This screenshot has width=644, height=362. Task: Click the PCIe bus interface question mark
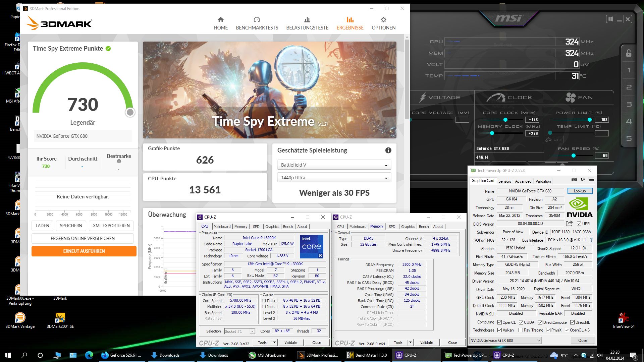pyautogui.click(x=591, y=240)
